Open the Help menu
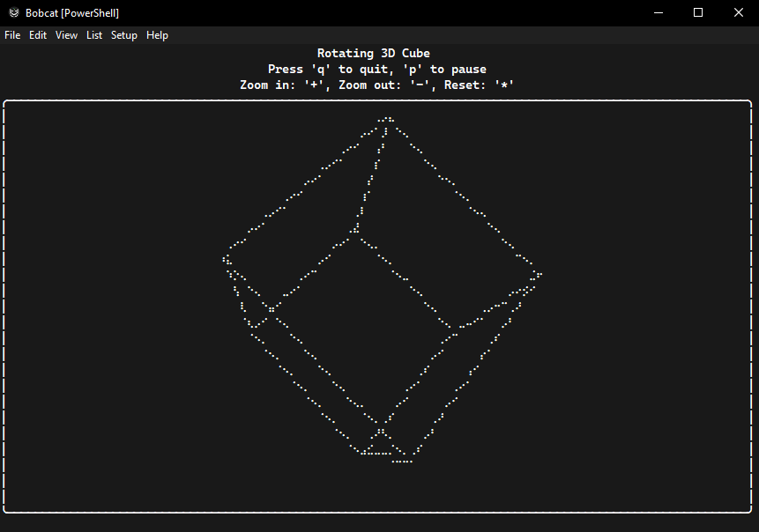Viewport: 759px width, 532px height. point(157,35)
